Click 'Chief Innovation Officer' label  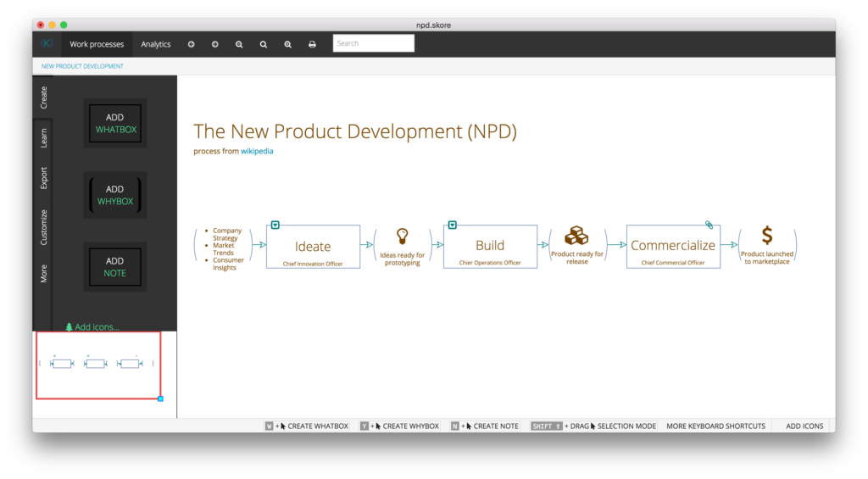(313, 264)
